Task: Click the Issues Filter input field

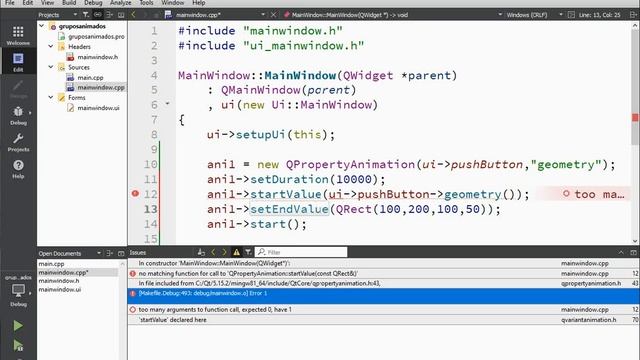Action: 301,252
